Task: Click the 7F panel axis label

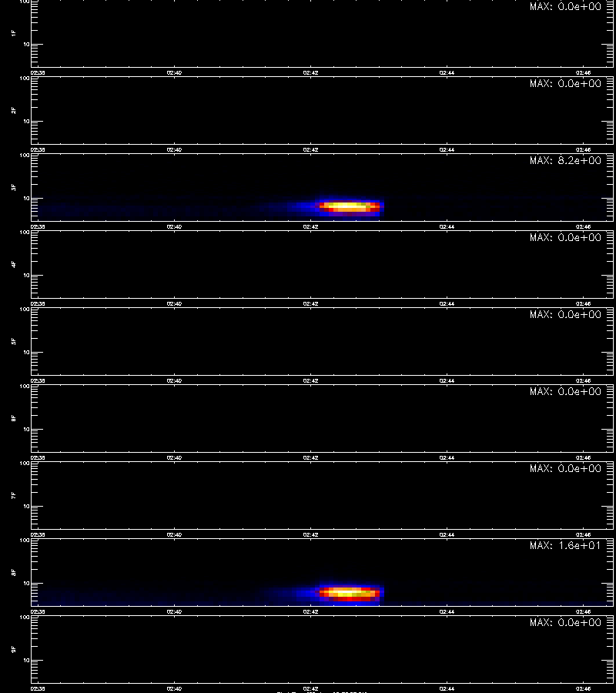Action: point(14,495)
